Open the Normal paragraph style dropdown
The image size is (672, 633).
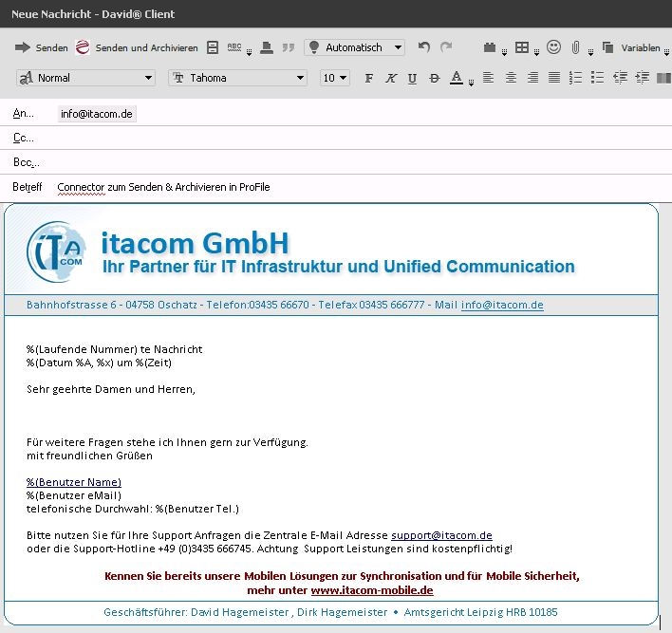coord(85,78)
